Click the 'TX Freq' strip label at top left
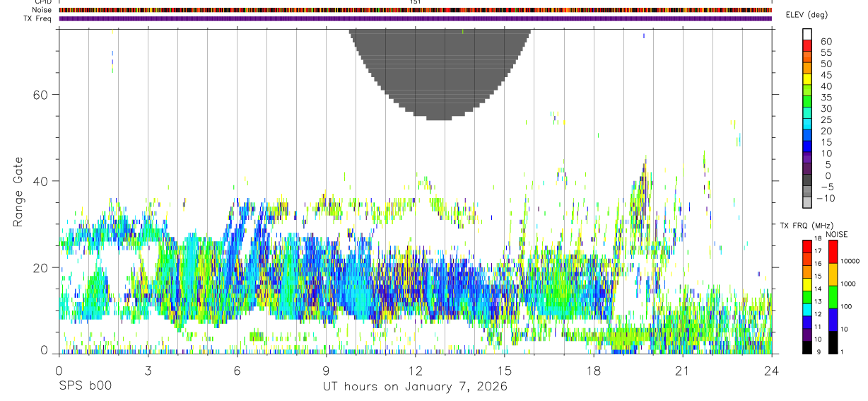The width and height of the screenshot is (868, 401). [x=37, y=18]
